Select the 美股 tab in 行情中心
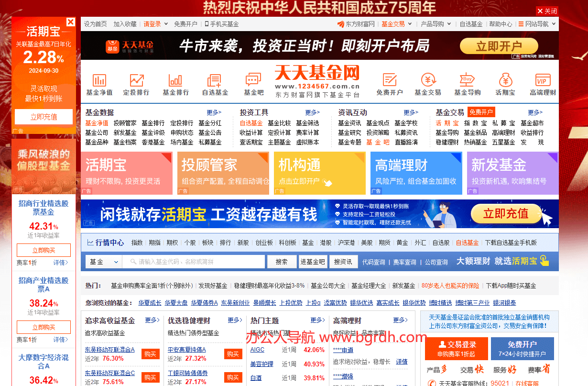Screen dimensions: 588x386 tap(367, 243)
